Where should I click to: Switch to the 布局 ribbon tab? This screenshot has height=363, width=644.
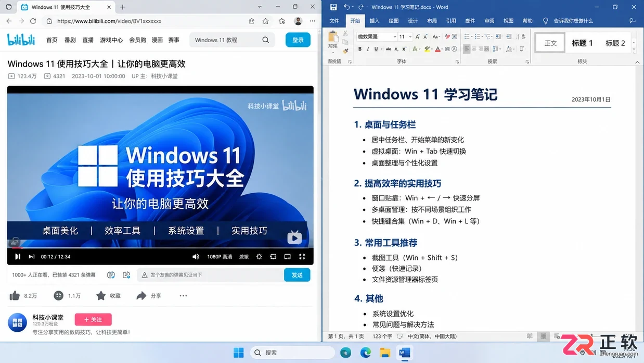[x=432, y=21]
